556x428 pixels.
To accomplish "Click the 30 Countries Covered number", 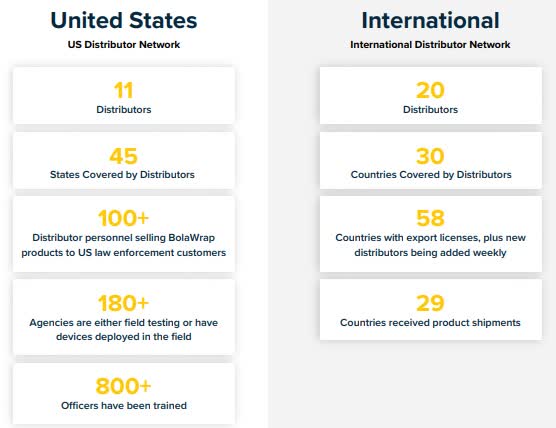I will point(430,156).
